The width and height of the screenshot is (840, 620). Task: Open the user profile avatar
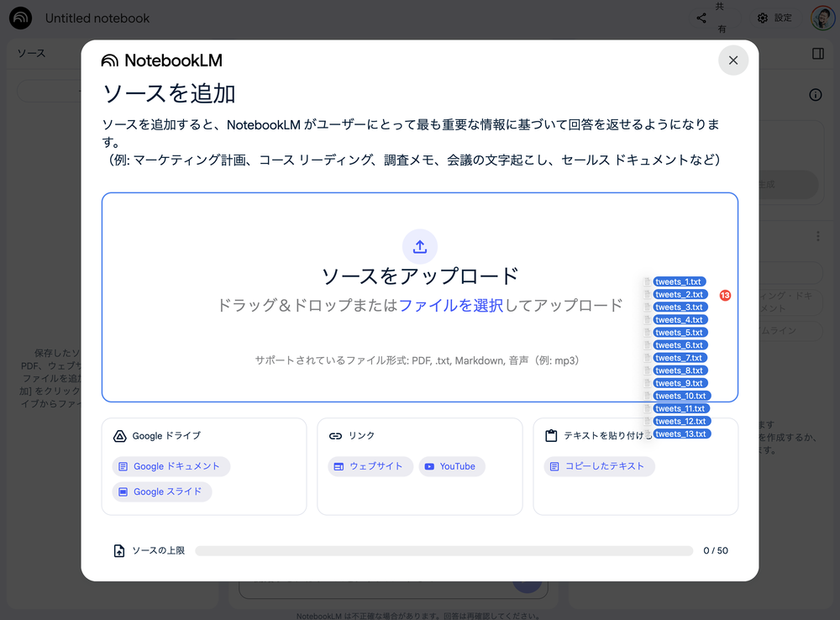[822, 18]
